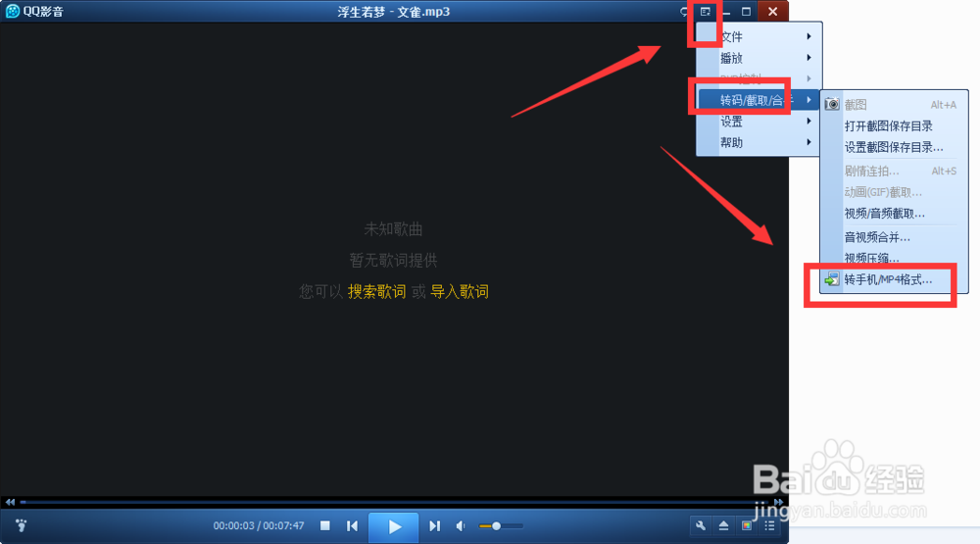Select 视频/音频截取...
The height and width of the screenshot is (544, 980).
pos(894,214)
